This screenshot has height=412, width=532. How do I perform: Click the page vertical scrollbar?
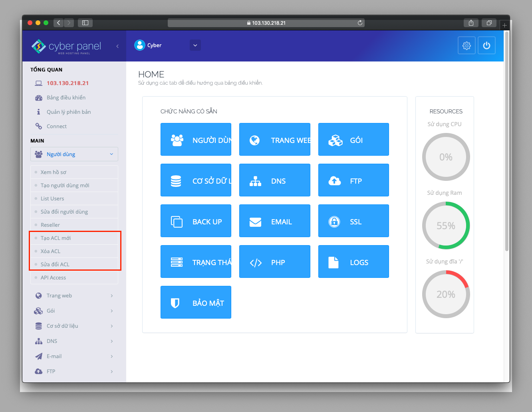pos(507,142)
